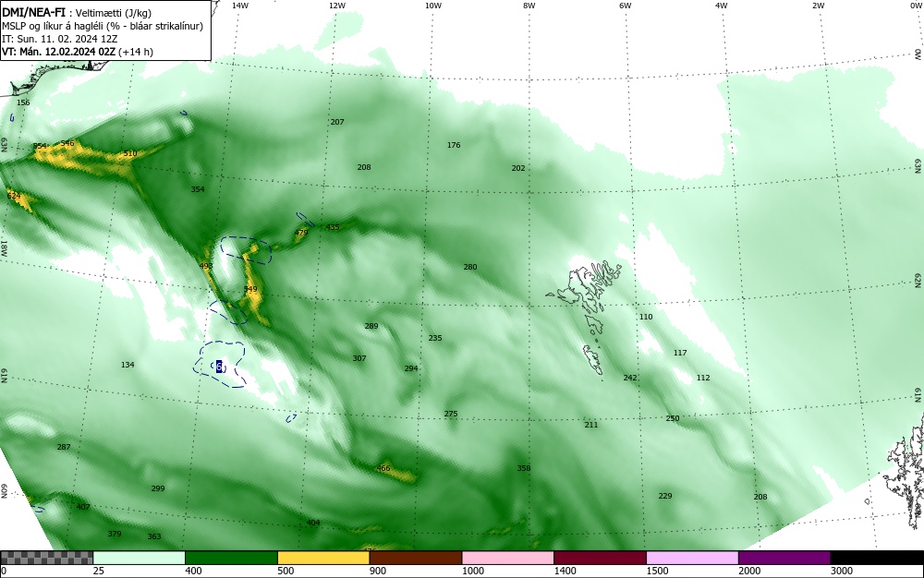Click the map value '307'
The width and height of the screenshot is (924, 578).
[x=359, y=358]
